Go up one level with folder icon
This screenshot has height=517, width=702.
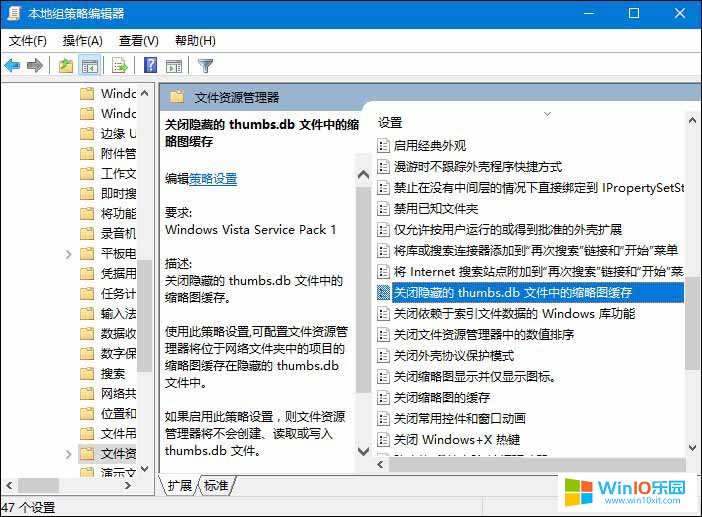66,66
